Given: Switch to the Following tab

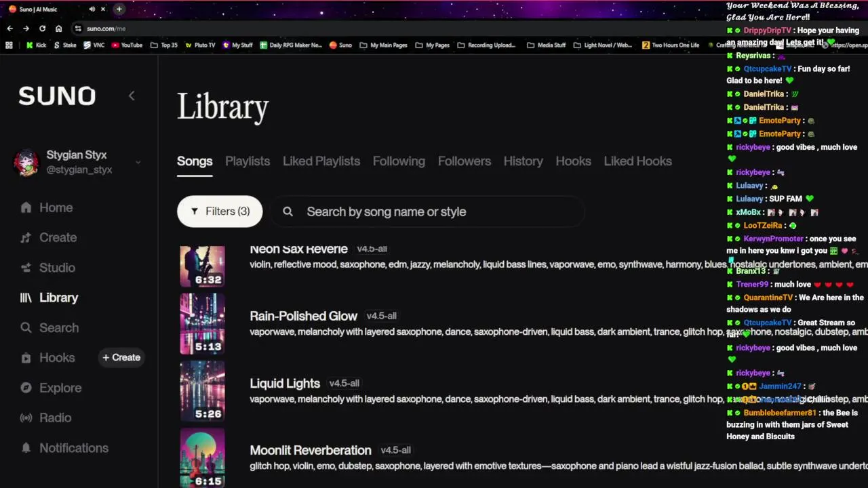Looking at the screenshot, I should 399,161.
